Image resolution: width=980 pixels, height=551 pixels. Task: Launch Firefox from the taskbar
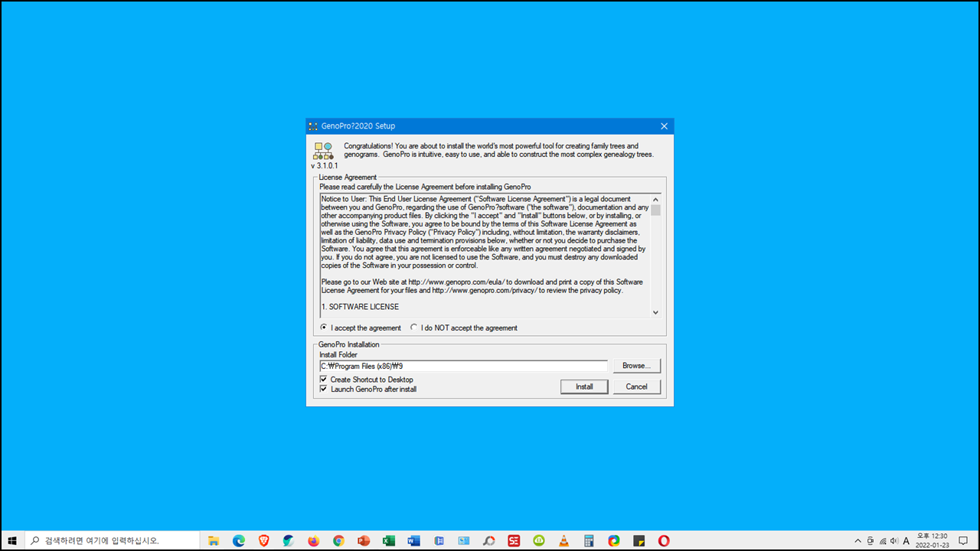(314, 540)
